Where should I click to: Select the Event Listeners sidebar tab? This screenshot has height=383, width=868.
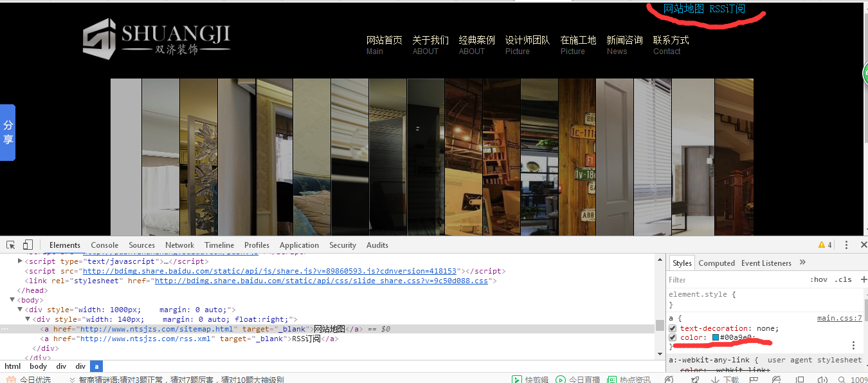[766, 263]
